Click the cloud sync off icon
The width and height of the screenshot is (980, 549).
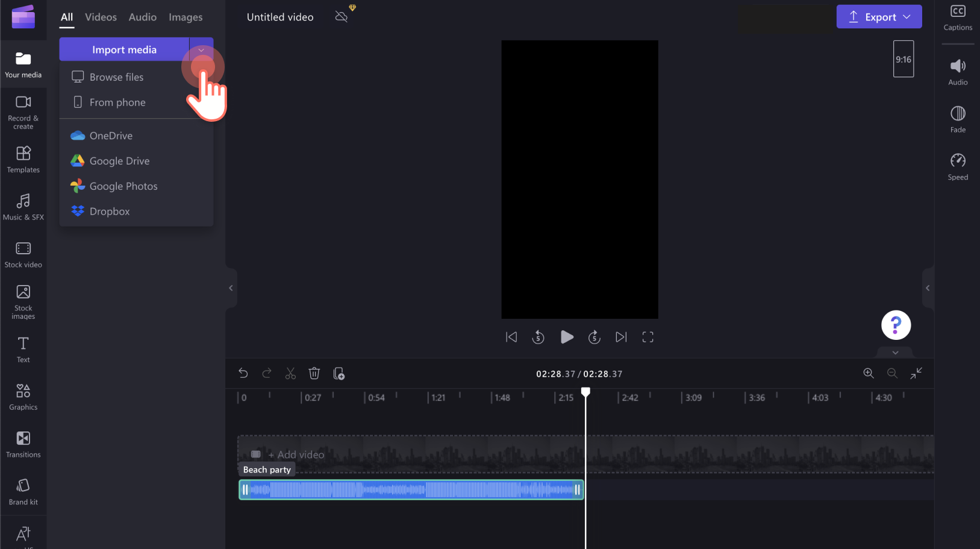[342, 17]
